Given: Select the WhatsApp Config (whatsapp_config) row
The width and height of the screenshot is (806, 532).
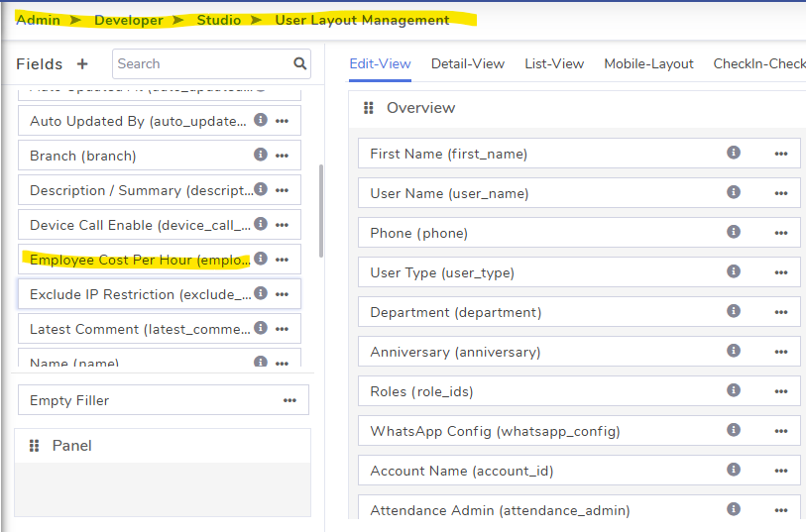Looking at the screenshot, I should pyautogui.click(x=579, y=431).
